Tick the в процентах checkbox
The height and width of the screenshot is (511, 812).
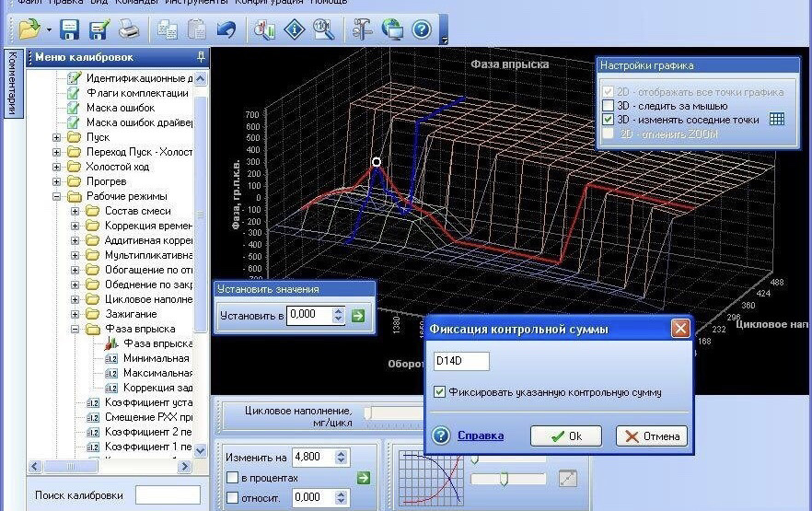coord(233,477)
